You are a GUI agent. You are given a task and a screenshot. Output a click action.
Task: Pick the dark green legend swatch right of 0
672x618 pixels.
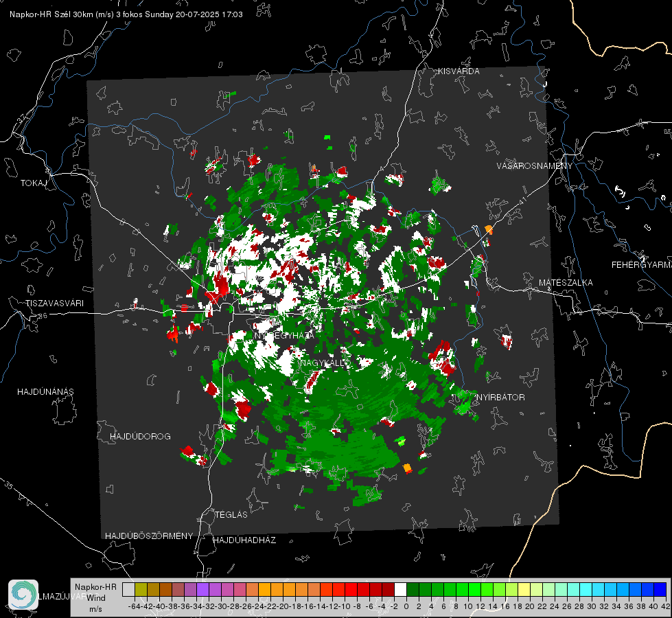click(x=413, y=590)
